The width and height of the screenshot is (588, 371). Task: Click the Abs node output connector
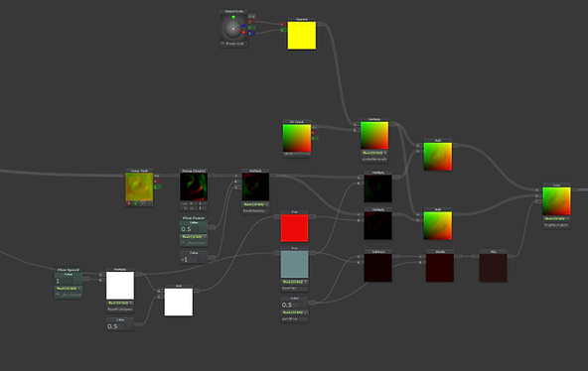[512, 257]
